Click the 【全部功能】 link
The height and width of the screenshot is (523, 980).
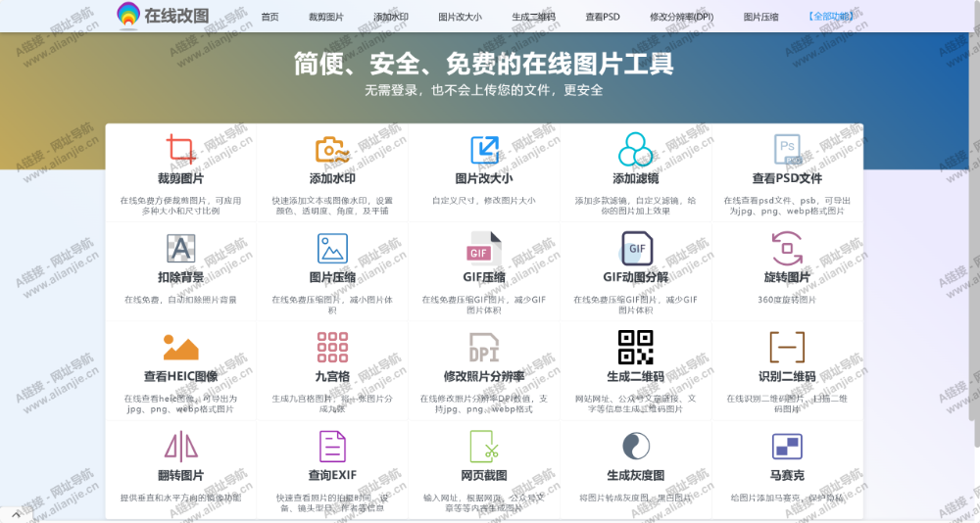pos(830,17)
